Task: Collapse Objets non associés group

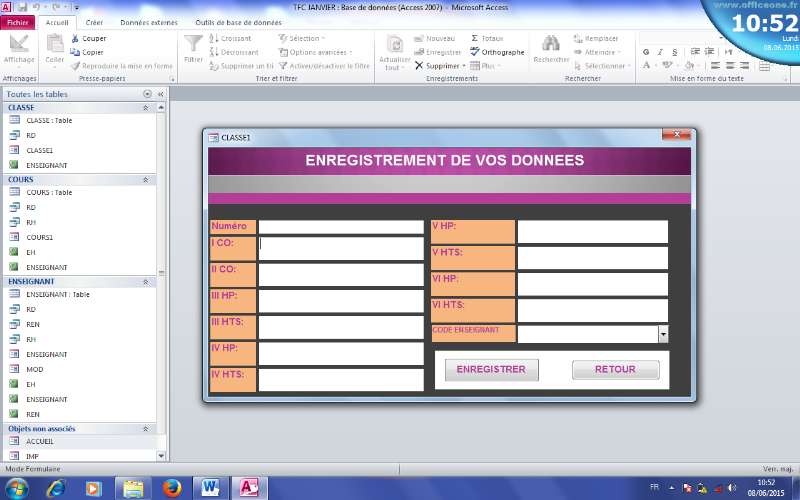Action: coord(145,429)
